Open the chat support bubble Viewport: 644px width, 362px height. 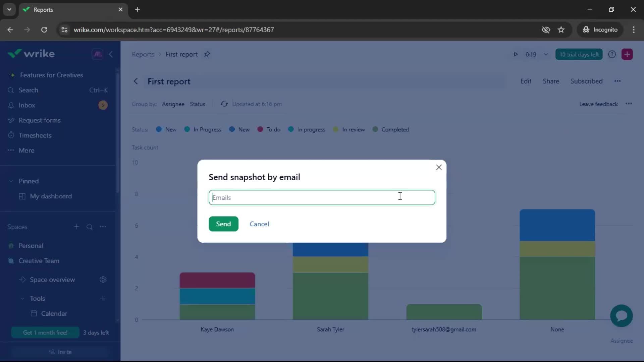(x=621, y=316)
